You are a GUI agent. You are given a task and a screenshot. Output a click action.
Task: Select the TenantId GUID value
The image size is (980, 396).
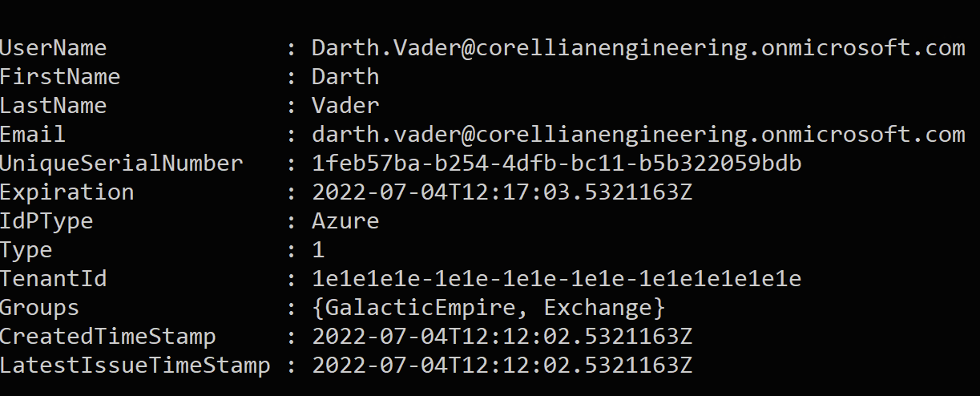coord(556,279)
